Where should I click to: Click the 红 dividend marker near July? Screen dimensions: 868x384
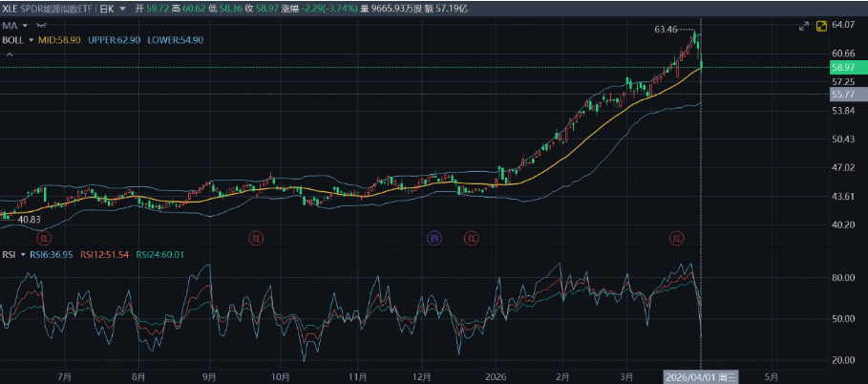pos(44,237)
